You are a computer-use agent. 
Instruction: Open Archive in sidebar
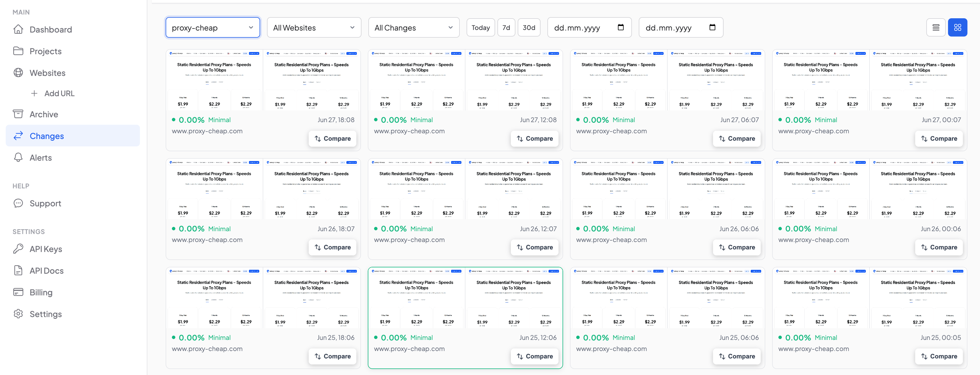point(73,114)
